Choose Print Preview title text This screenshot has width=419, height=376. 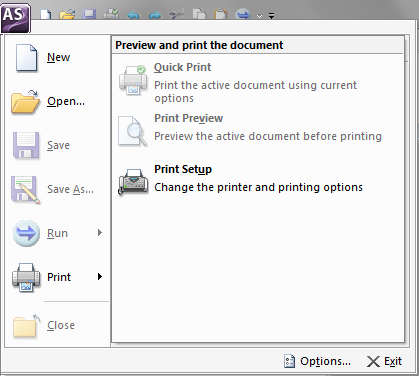click(188, 118)
